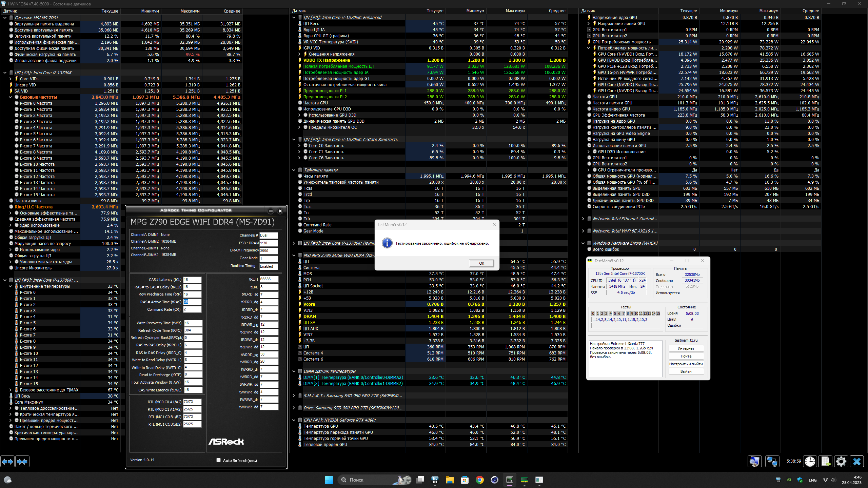Expand the Network Intel Ethernet Controller section

coord(583,219)
